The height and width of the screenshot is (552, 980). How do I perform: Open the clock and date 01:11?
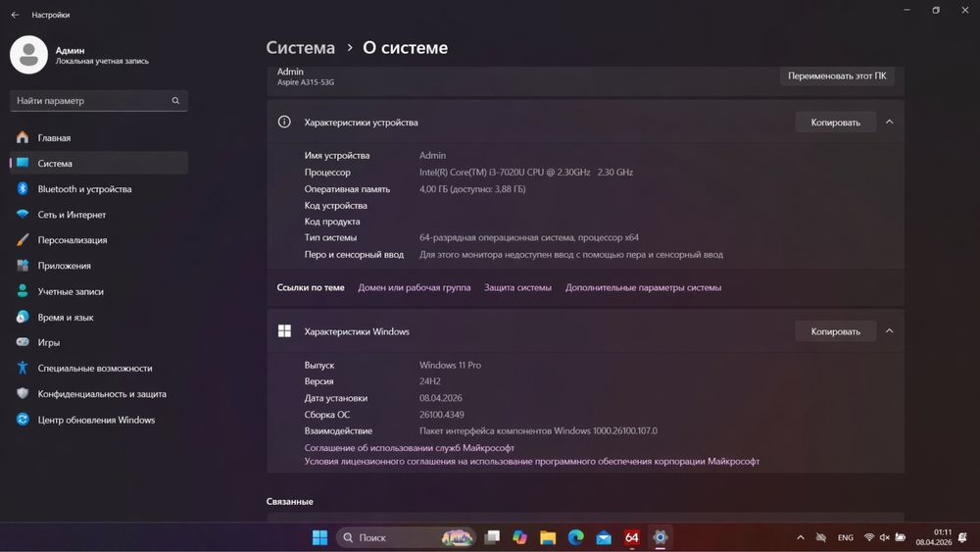click(x=934, y=537)
